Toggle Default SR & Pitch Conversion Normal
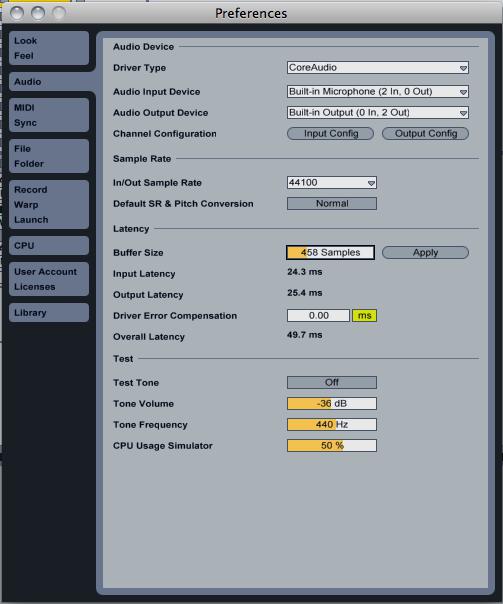The width and height of the screenshot is (503, 604). pyautogui.click(x=332, y=203)
